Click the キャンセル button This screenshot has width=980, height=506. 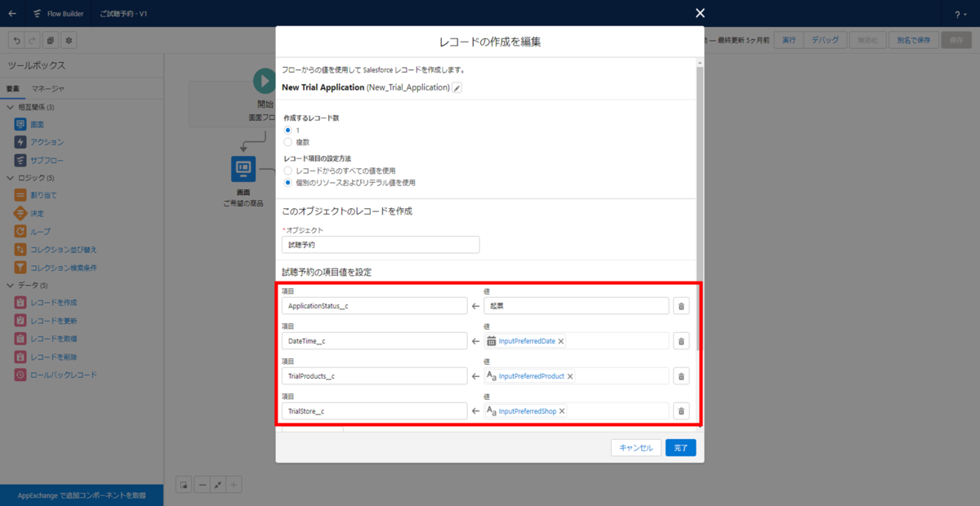click(635, 447)
